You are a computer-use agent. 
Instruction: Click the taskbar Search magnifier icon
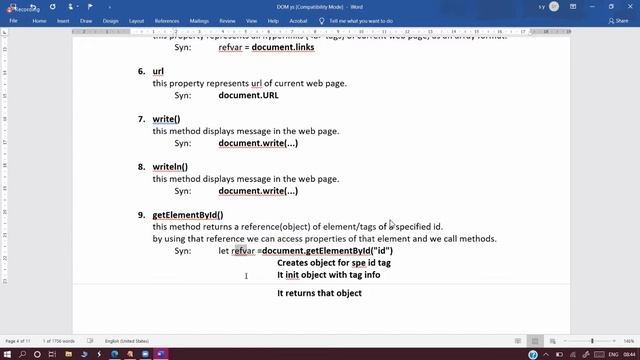(x=22, y=354)
